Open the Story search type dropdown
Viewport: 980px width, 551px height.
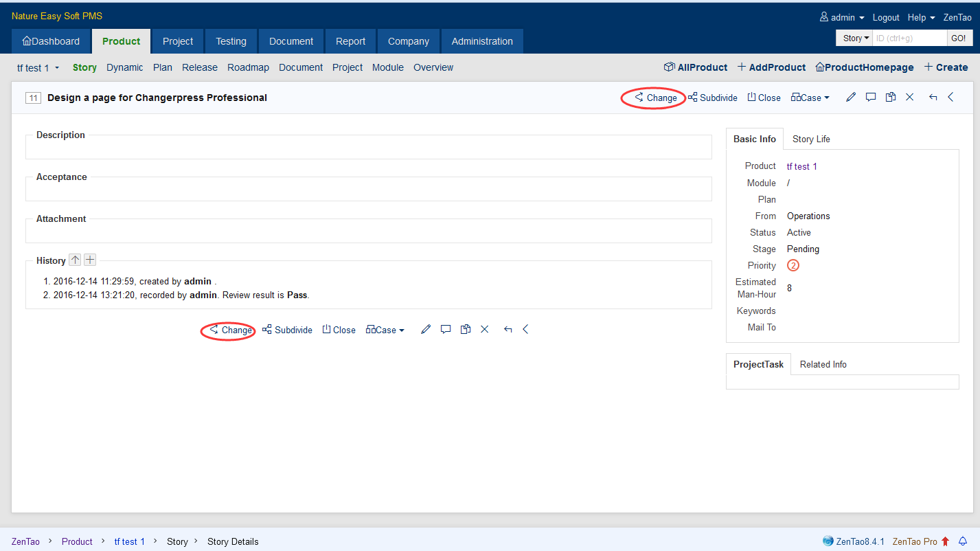click(856, 38)
